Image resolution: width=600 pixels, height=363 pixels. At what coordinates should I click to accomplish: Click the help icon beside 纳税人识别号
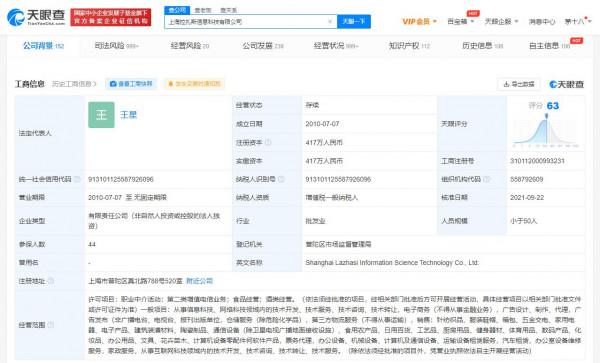pos(281,179)
